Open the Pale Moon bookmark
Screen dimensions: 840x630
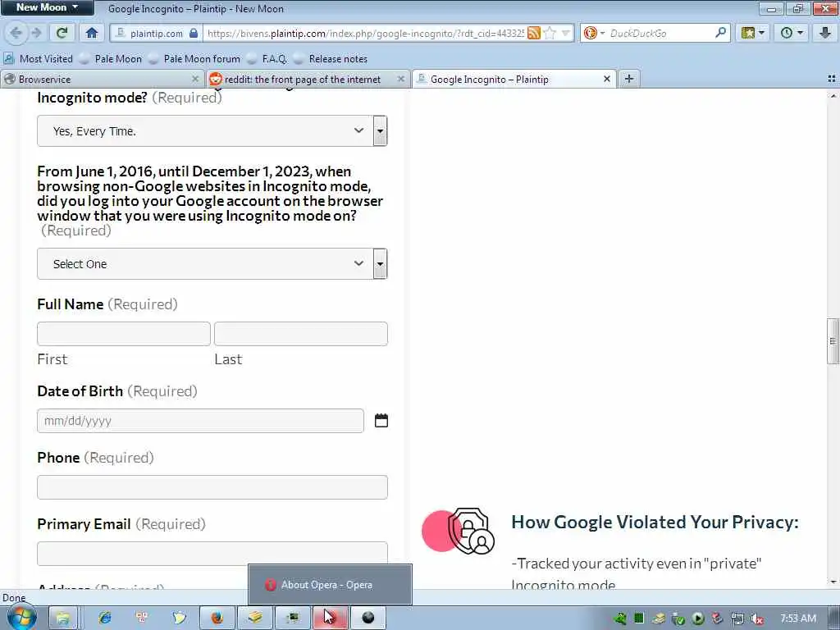[111, 59]
